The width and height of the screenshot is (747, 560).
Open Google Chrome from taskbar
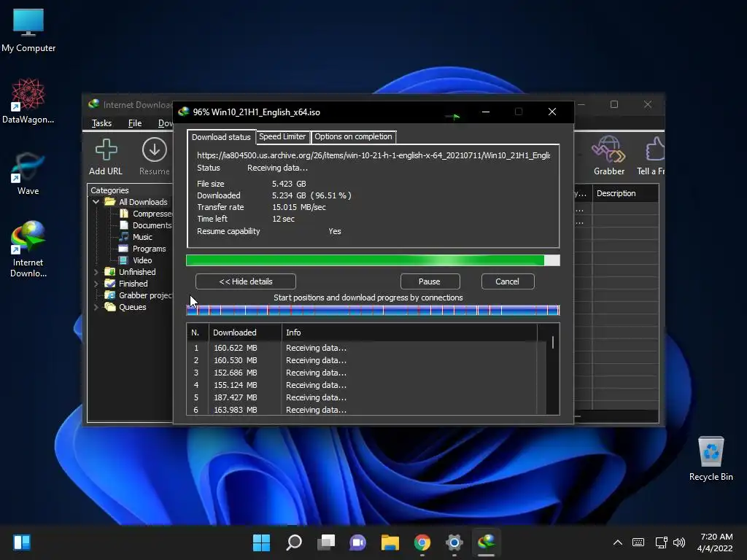click(x=422, y=542)
